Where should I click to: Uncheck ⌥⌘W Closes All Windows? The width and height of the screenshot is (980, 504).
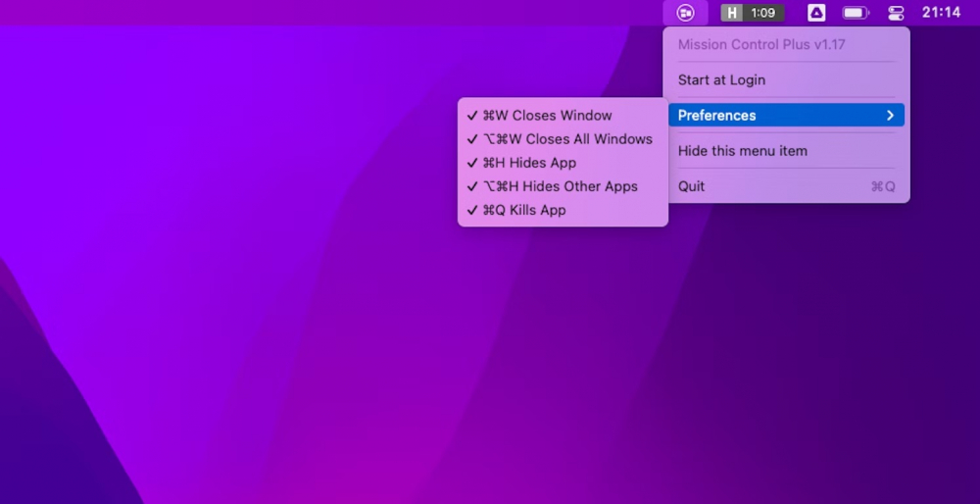click(x=566, y=139)
